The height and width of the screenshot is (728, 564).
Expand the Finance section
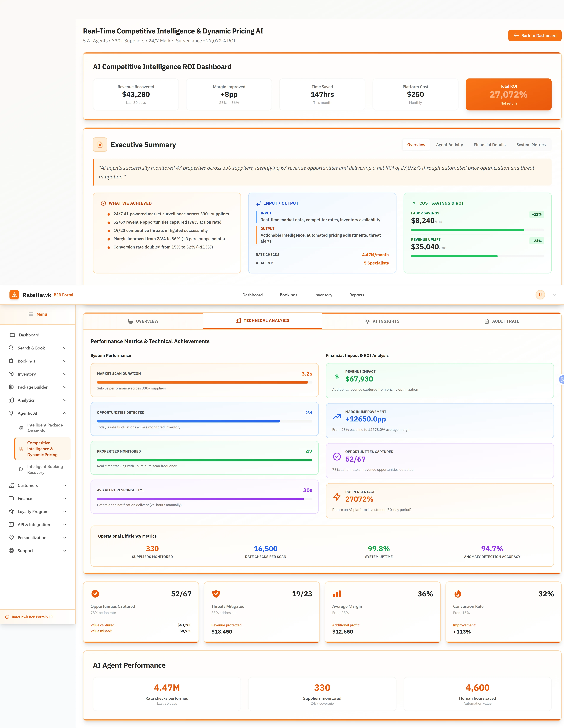pyautogui.click(x=65, y=498)
